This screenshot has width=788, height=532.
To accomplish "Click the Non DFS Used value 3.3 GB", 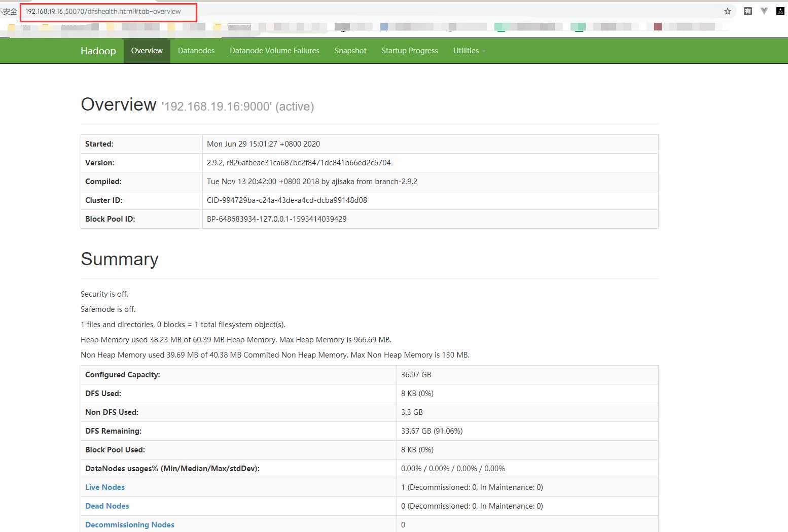I will pyautogui.click(x=412, y=412).
